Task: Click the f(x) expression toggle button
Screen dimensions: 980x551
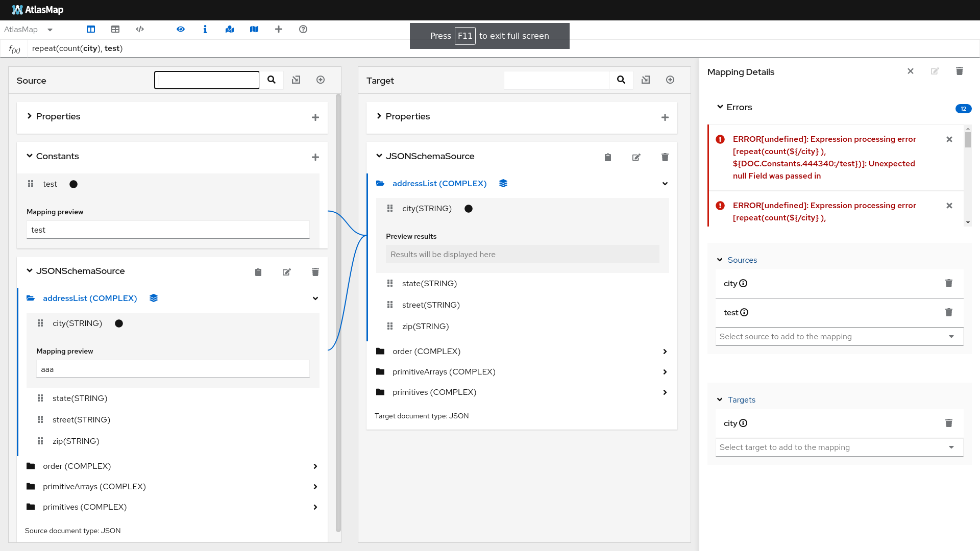Action: 14,49
